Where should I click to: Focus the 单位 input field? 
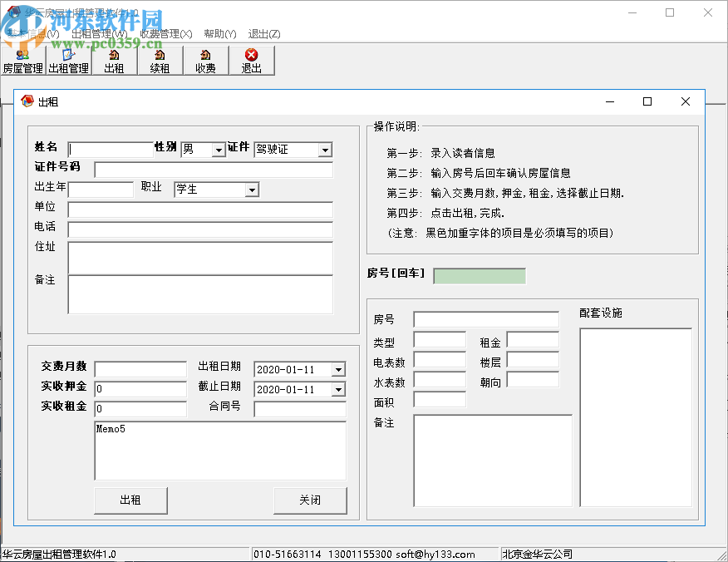click(200, 210)
